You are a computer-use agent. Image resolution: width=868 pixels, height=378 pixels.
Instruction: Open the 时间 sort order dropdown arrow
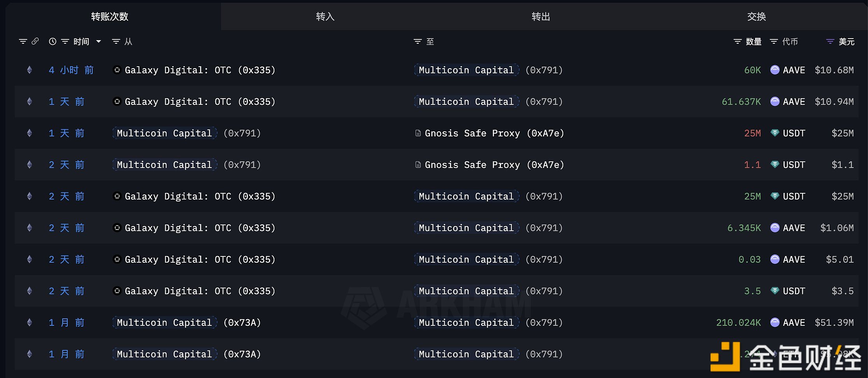pyautogui.click(x=98, y=41)
